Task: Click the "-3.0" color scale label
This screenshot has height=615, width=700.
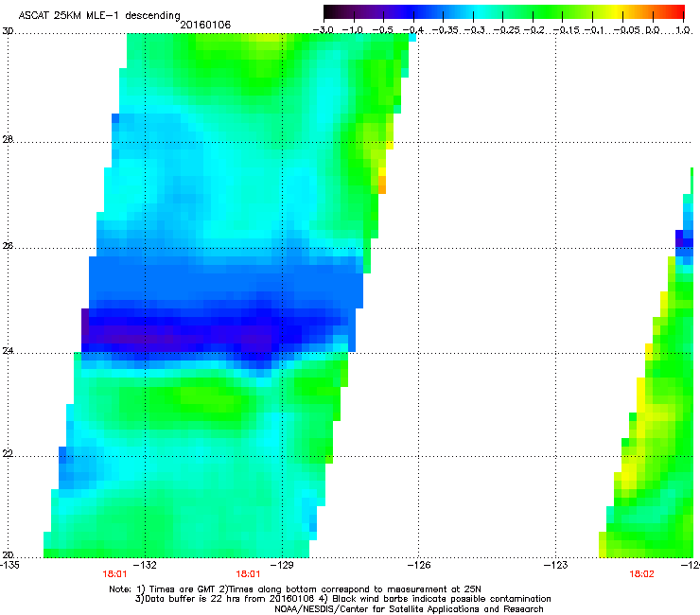Action: tap(324, 30)
